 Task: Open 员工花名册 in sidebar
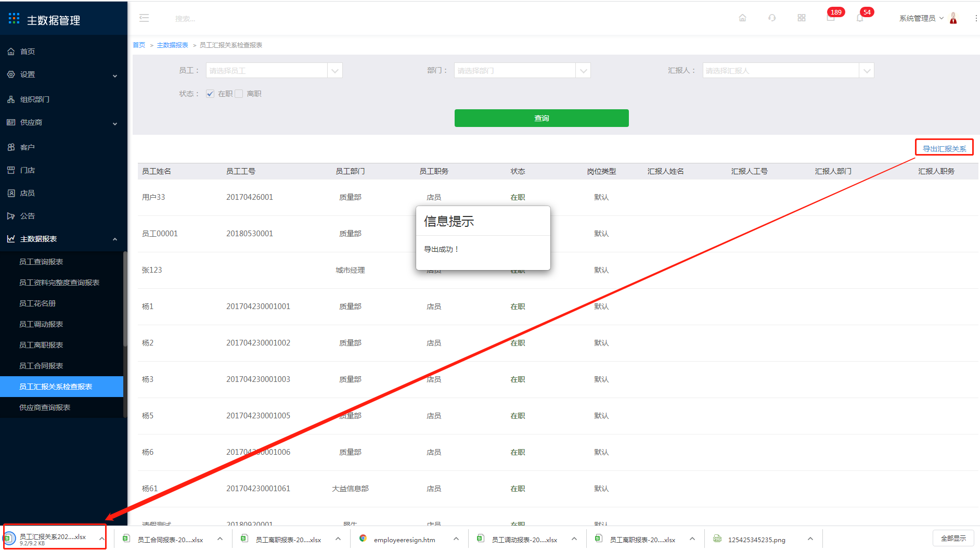37,303
